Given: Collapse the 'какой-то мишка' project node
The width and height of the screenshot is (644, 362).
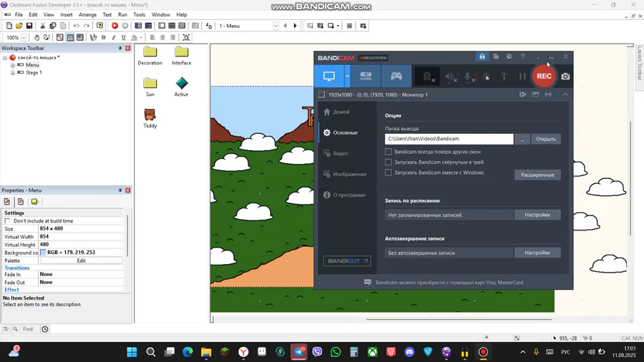Looking at the screenshot, I should point(5,58).
